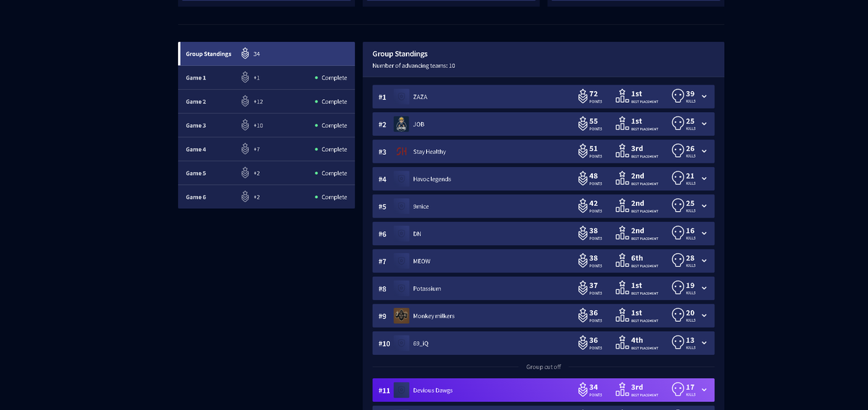
Task: Expand the DN row chevron
Action: pyautogui.click(x=704, y=234)
